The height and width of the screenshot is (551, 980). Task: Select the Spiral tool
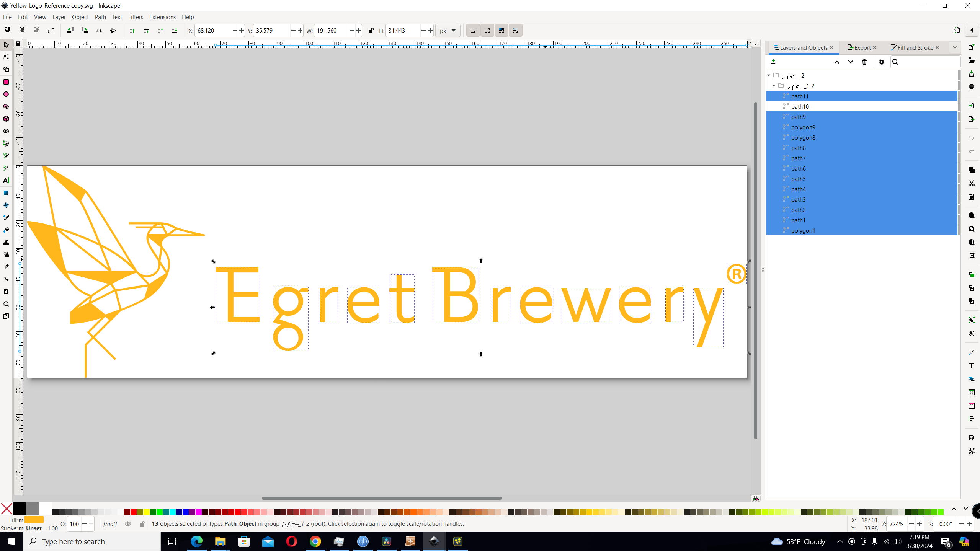(x=6, y=131)
